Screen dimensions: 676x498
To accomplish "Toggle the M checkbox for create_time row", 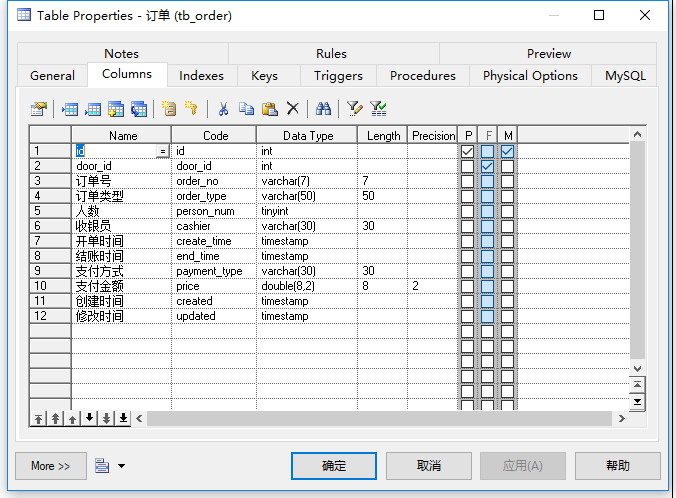I will pos(507,241).
